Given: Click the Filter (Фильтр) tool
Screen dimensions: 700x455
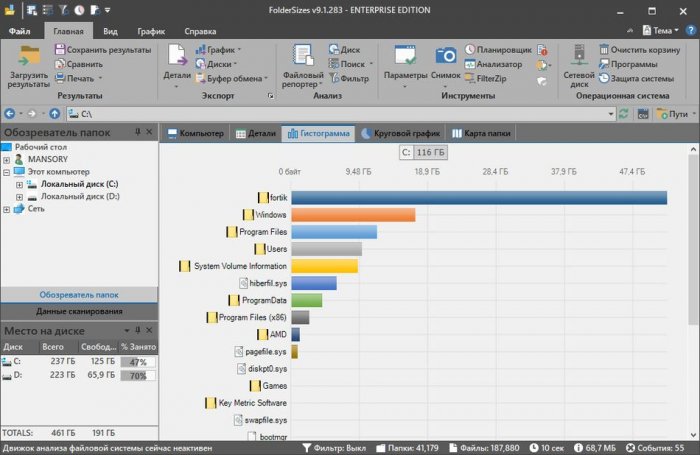Looking at the screenshot, I should [x=349, y=78].
